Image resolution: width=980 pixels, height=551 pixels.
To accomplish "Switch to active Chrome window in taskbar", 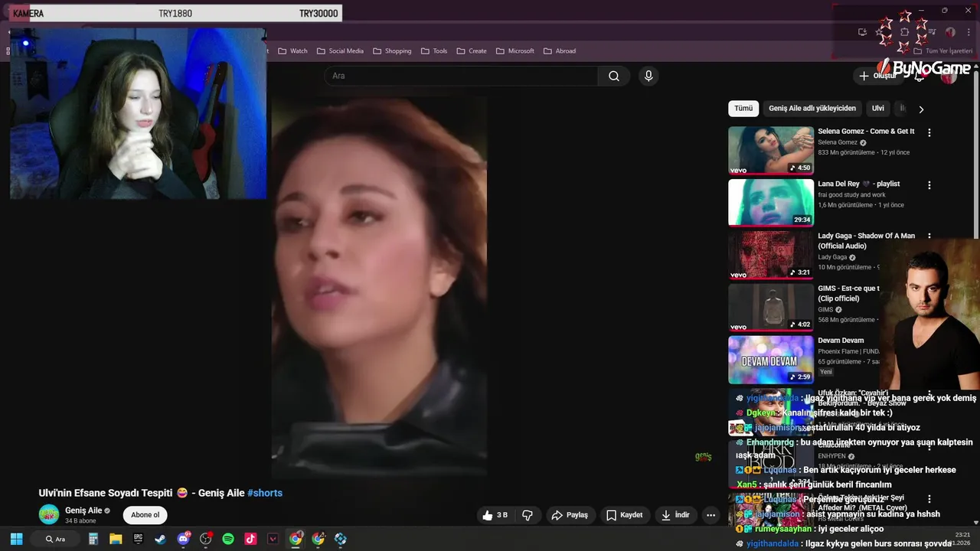I will pyautogui.click(x=296, y=539).
